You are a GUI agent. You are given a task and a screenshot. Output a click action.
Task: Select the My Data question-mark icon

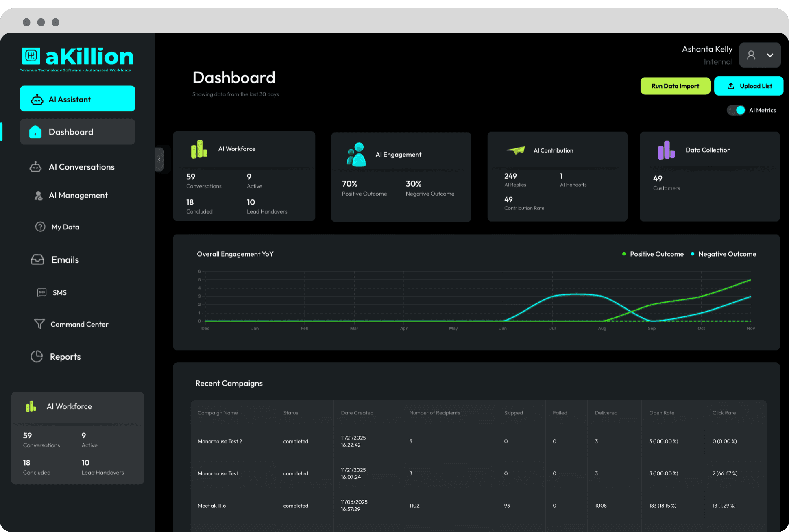40,227
